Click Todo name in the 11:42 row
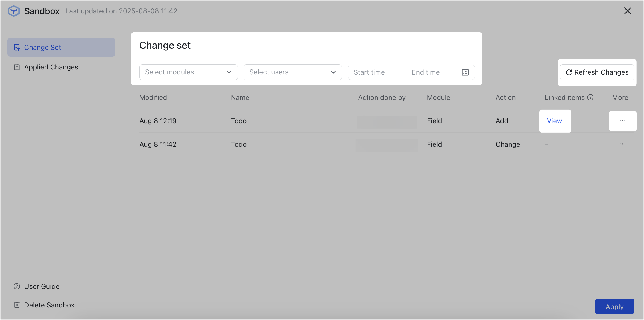 (239, 144)
